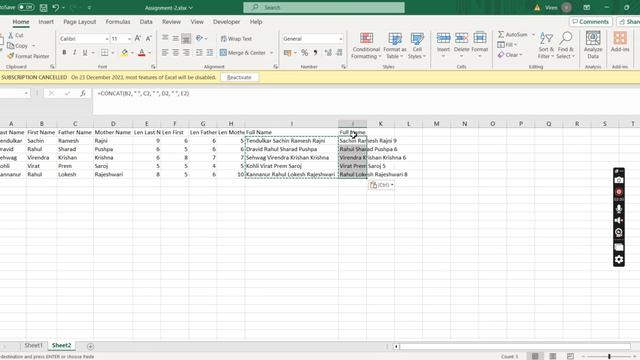Screen dimensions: 640x360
Task: Increase font size with larger A icon
Action: (x=138, y=38)
